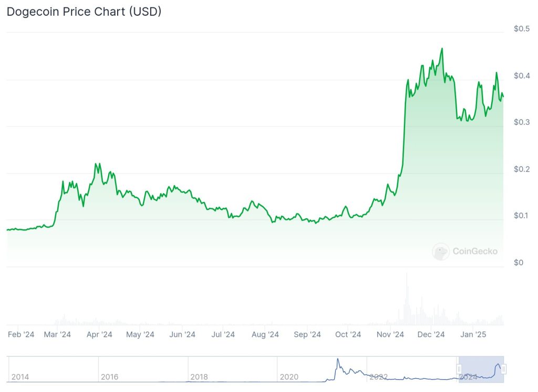The height and width of the screenshot is (392, 538).
Task: Click the Jan '25 axis label
Action: click(473, 334)
